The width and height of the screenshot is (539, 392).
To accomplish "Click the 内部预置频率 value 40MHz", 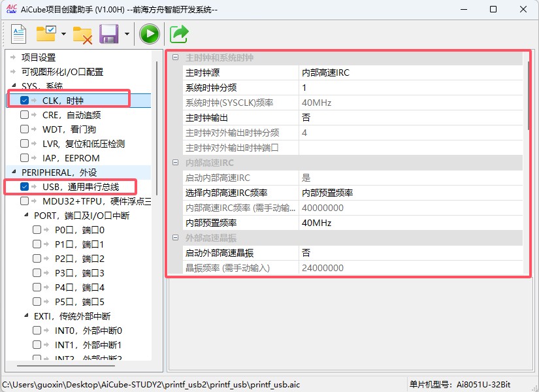I will (x=411, y=223).
